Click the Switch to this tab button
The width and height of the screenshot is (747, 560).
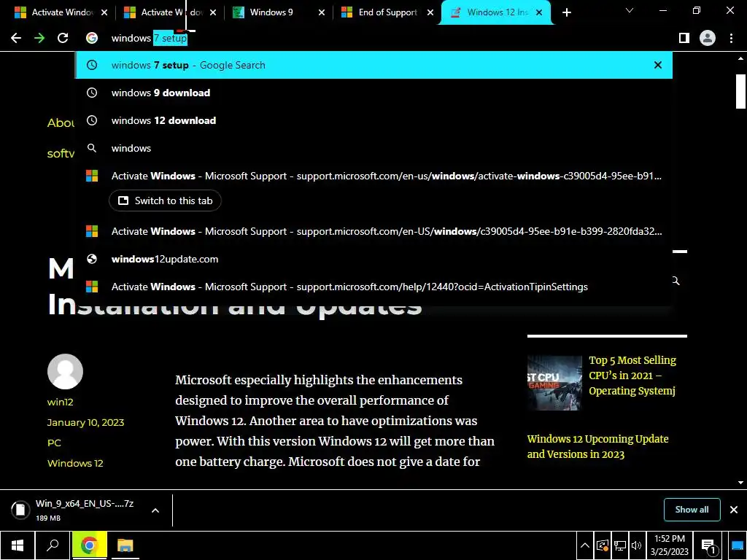point(166,201)
